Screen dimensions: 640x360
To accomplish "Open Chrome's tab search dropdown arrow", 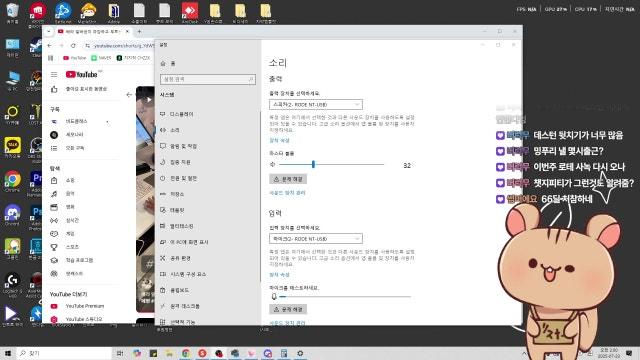I will 49,31.
